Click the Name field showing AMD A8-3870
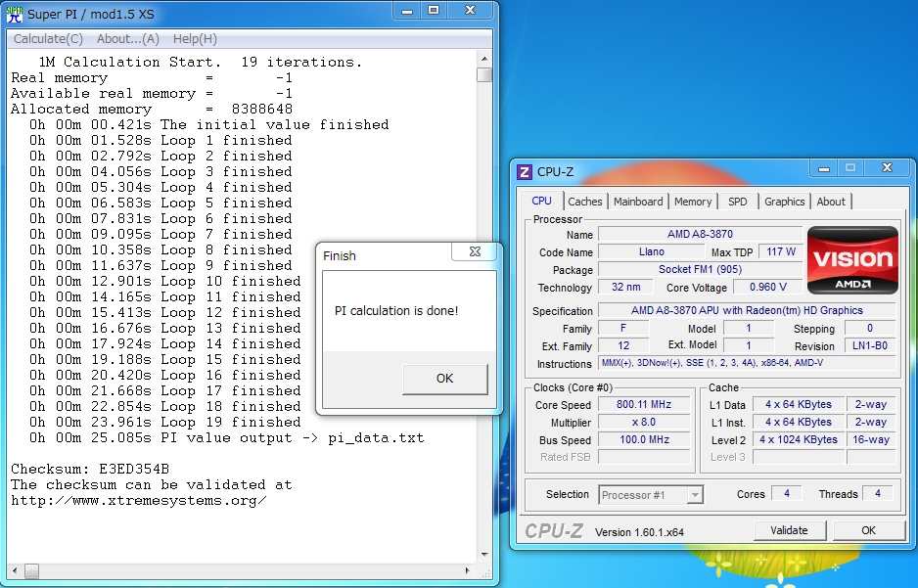This screenshot has width=918, height=588. (700, 234)
